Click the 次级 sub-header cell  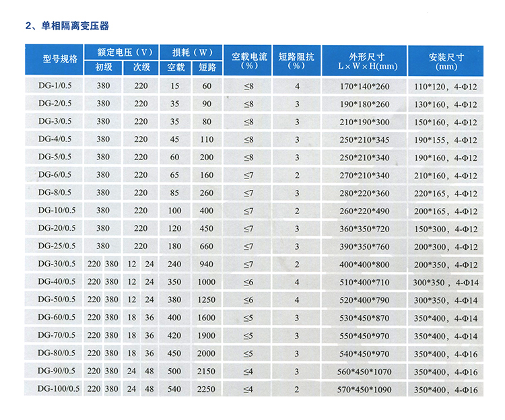tap(141, 67)
